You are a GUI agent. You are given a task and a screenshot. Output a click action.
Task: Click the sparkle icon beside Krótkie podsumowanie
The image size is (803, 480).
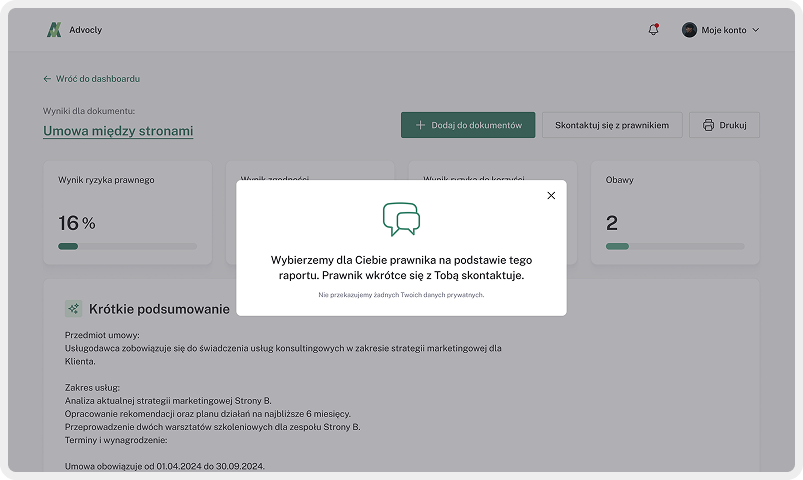pos(73,308)
